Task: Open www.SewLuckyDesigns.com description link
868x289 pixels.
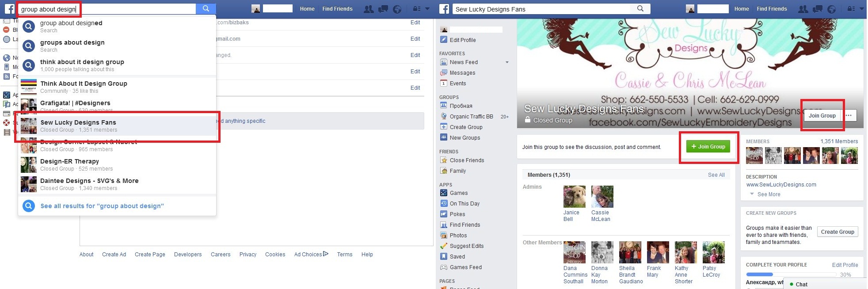Action: point(781,185)
